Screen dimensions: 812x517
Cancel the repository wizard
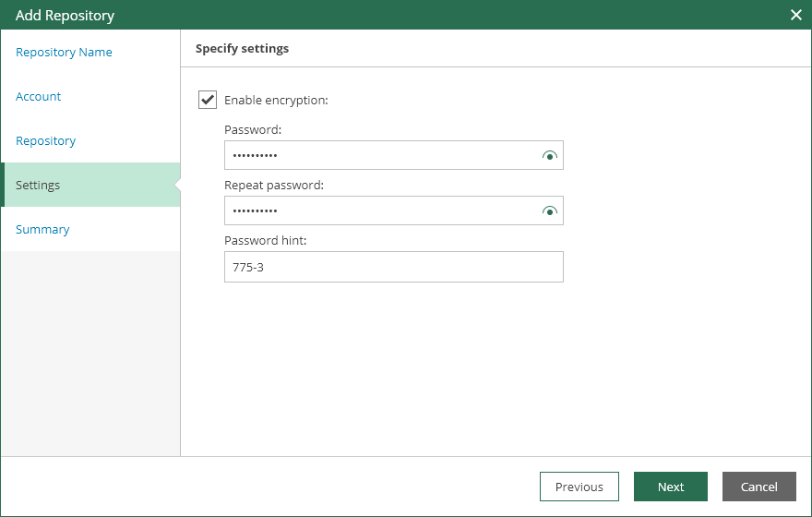pos(759,487)
